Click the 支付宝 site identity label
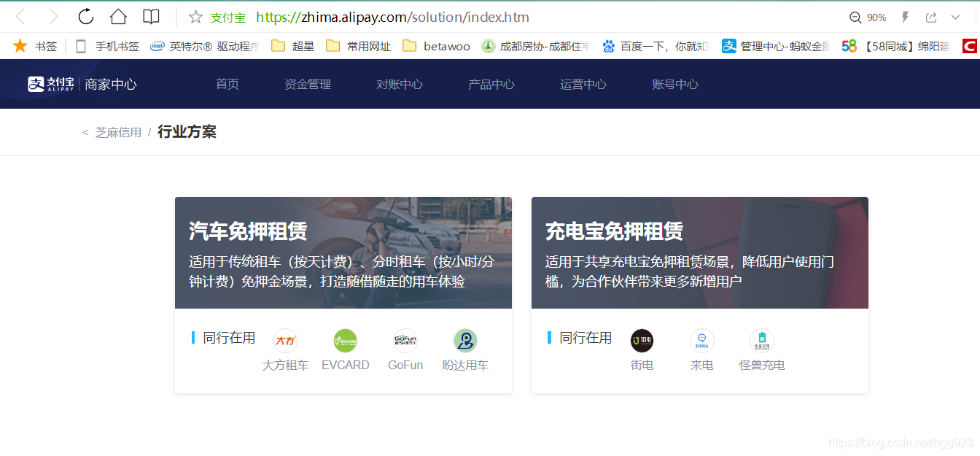 [228, 18]
